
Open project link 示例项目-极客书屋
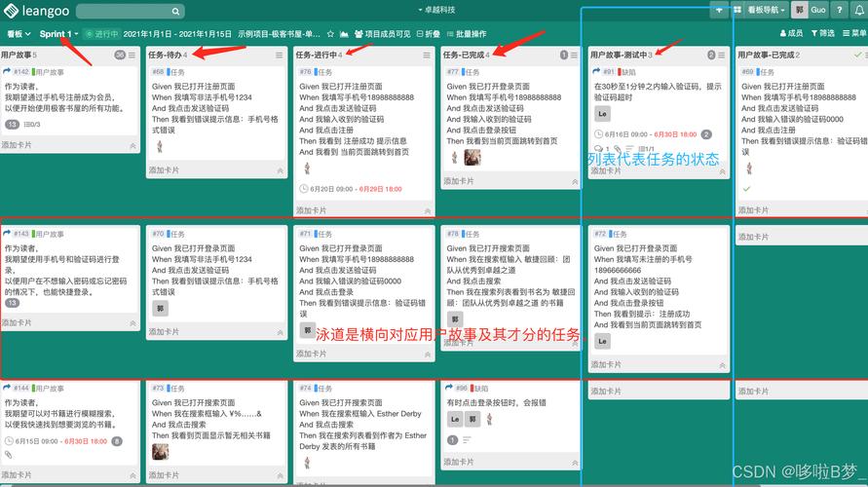point(279,34)
